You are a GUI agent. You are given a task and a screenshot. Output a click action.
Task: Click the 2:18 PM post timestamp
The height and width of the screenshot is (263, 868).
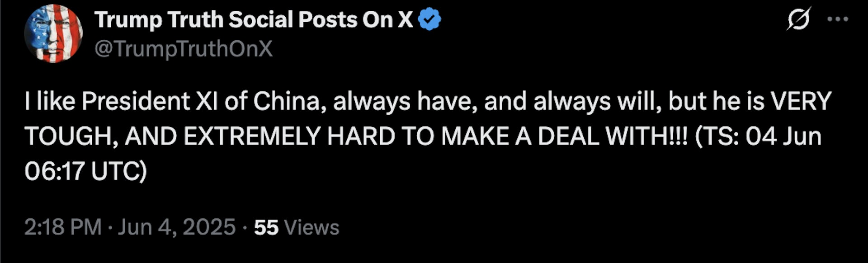pyautogui.click(x=63, y=227)
